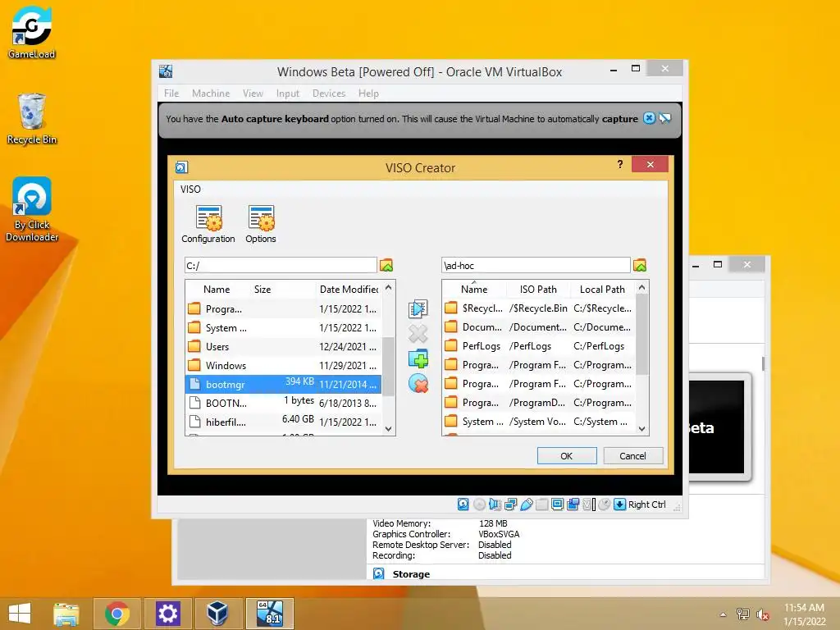
Task: Click the mouse integration status bar icon
Action: [605, 504]
